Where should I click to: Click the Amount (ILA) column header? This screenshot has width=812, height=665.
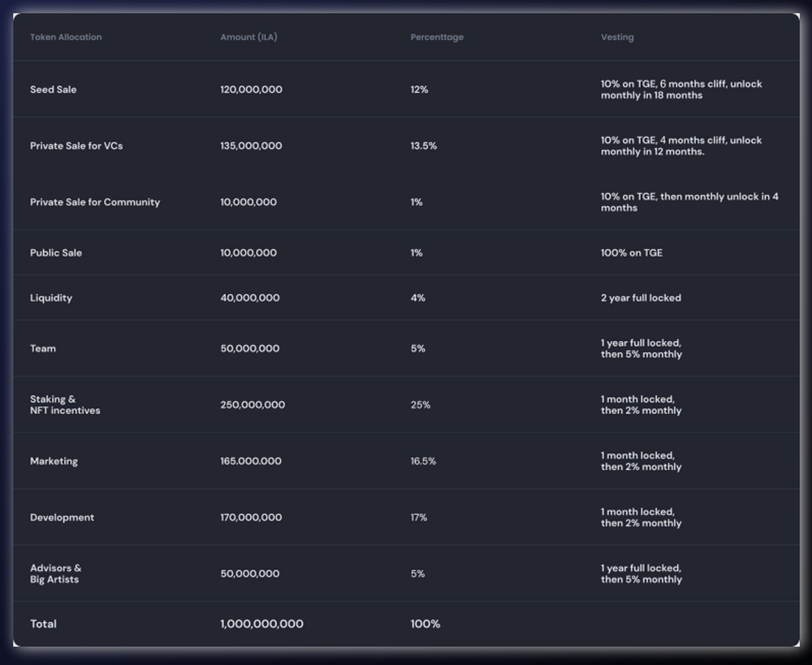(x=248, y=37)
